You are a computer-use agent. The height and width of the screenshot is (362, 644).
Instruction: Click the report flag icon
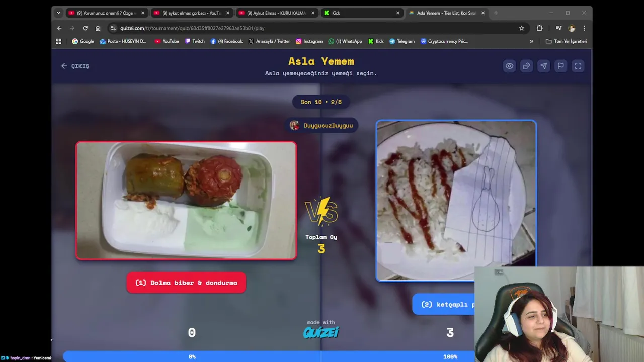click(560, 66)
